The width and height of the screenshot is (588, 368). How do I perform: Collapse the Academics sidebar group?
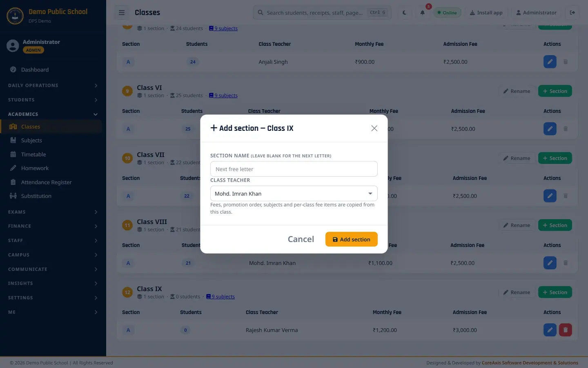pyautogui.click(x=53, y=114)
